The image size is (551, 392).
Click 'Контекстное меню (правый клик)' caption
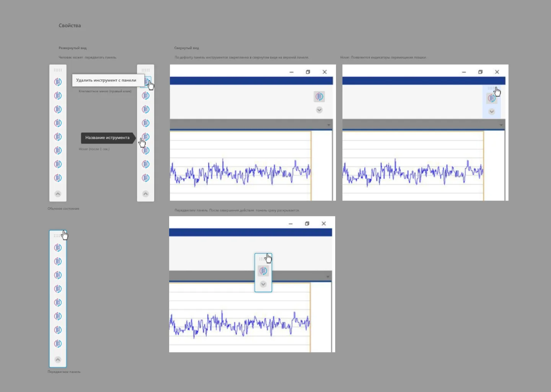click(x=105, y=91)
